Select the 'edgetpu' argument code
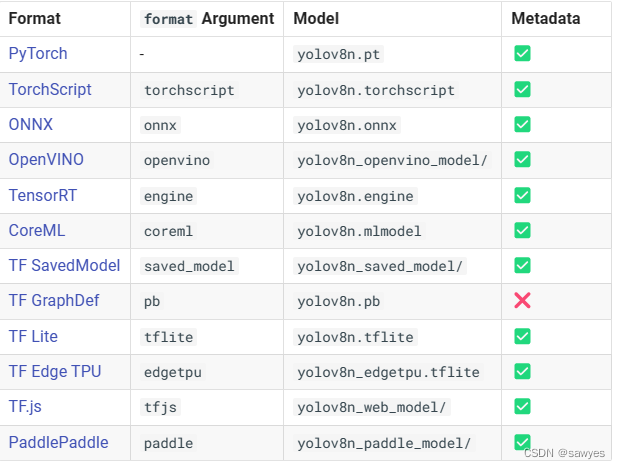The width and height of the screenshot is (620, 469). click(x=173, y=372)
